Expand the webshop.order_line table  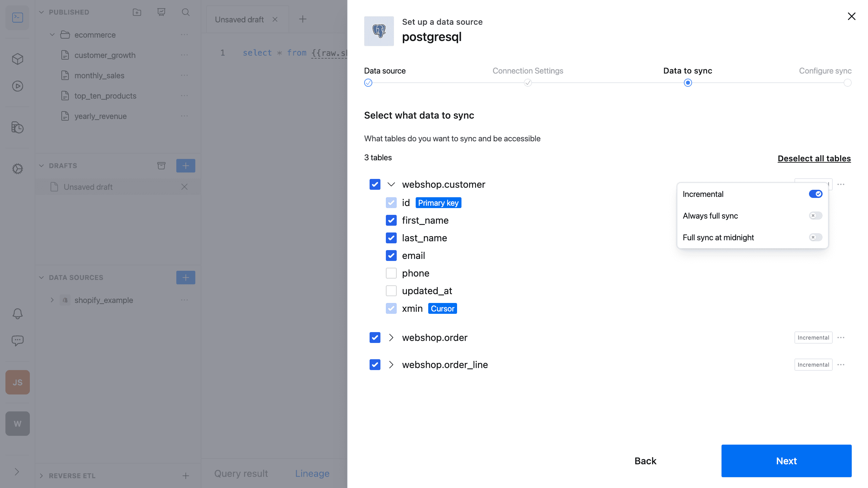point(392,365)
